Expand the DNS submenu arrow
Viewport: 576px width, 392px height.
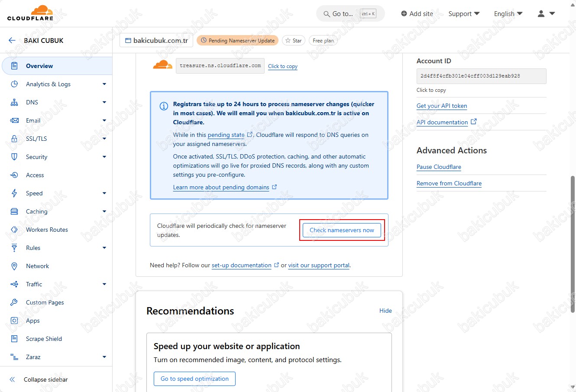(104, 102)
